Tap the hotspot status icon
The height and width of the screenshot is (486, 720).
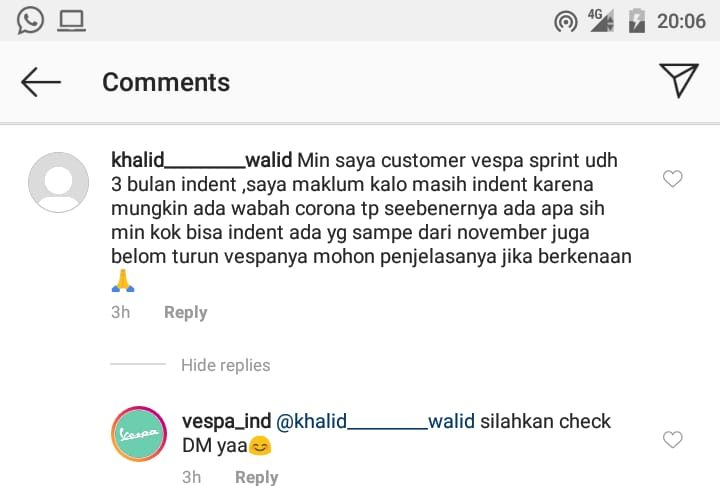pos(565,21)
